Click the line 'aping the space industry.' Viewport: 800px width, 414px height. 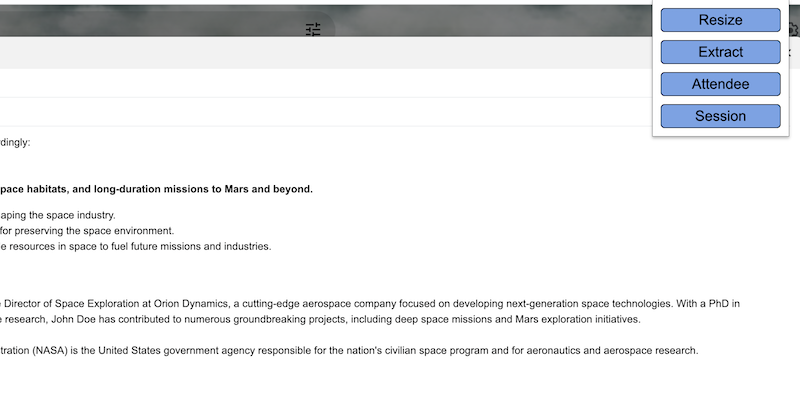pos(58,215)
